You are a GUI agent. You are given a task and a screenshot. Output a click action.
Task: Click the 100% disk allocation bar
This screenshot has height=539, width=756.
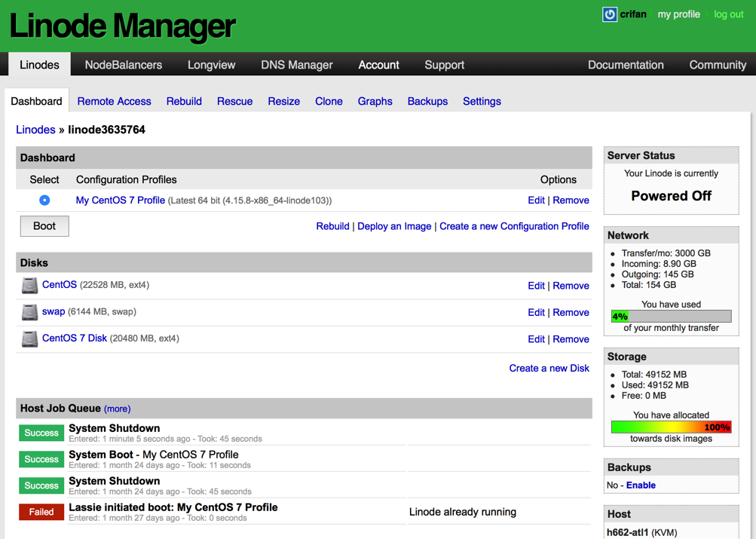click(x=671, y=427)
